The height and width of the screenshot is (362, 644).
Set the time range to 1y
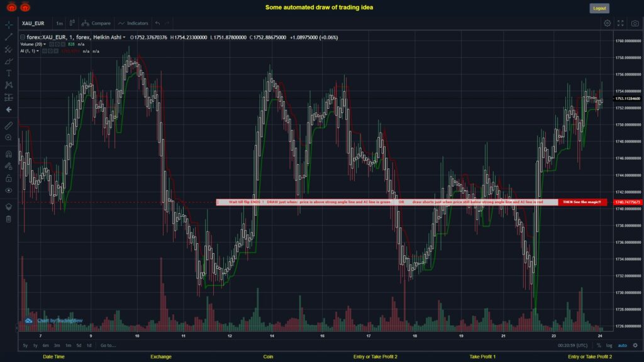35,345
